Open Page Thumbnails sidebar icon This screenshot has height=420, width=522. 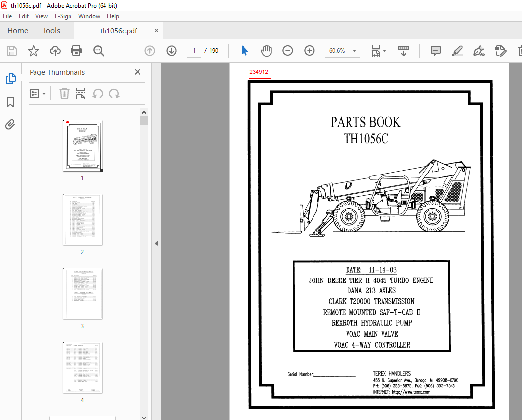pos(11,79)
